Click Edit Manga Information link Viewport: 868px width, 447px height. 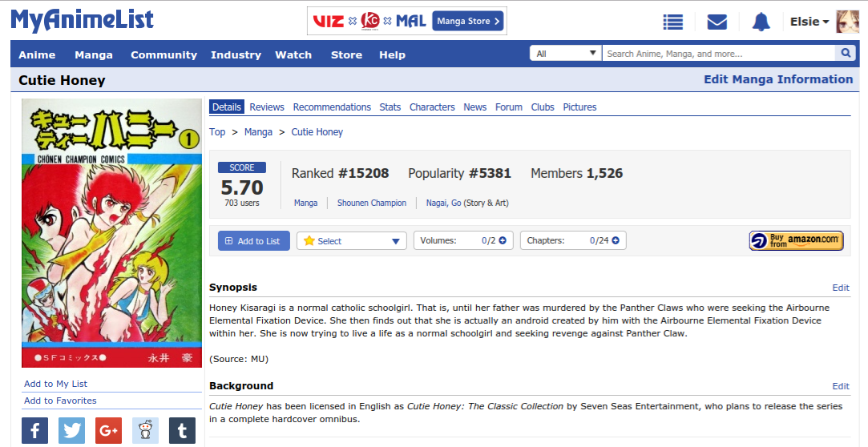tap(778, 79)
